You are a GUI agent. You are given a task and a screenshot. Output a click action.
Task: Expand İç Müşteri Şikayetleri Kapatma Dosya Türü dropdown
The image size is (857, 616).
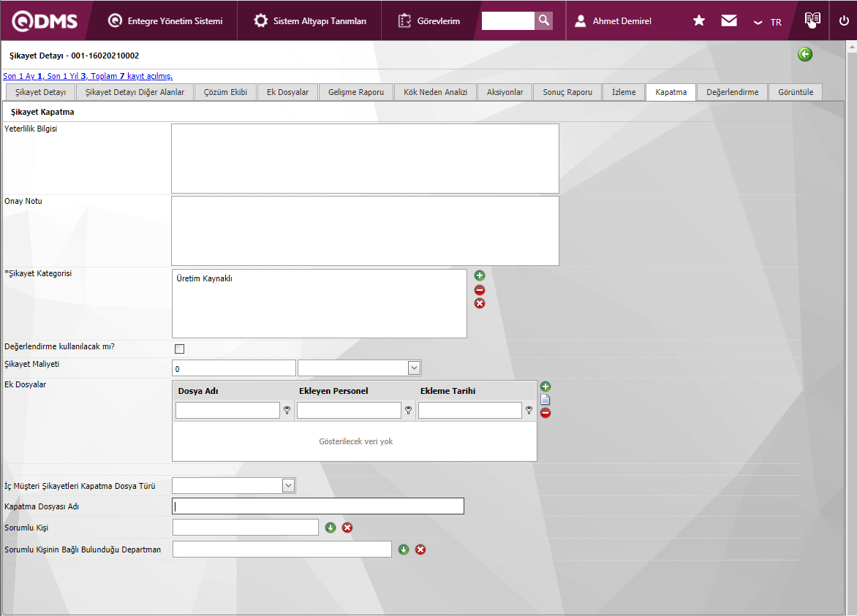pyautogui.click(x=288, y=485)
